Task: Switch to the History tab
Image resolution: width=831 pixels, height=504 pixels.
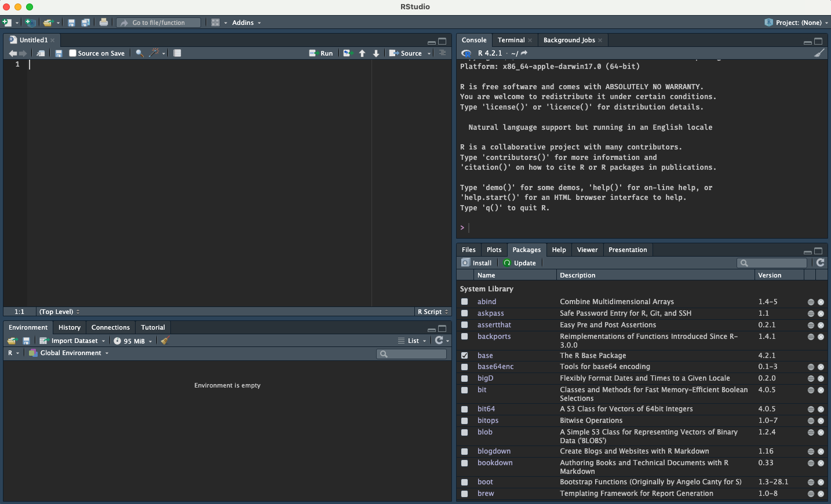Action: [x=70, y=327]
